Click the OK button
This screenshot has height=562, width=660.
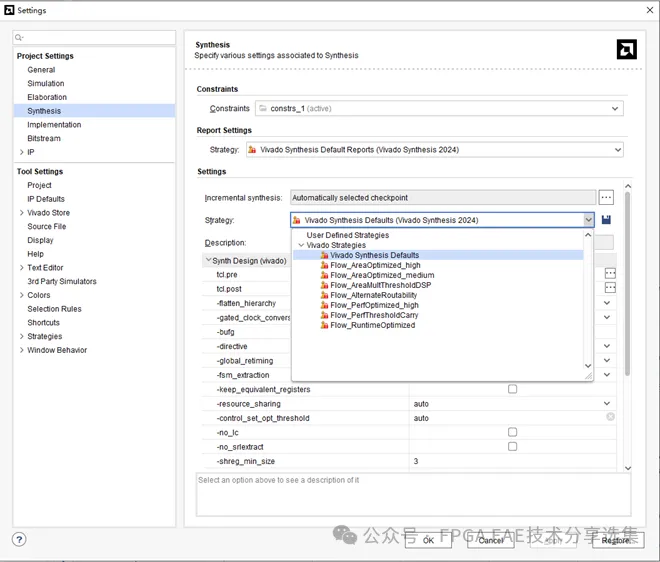click(x=428, y=540)
